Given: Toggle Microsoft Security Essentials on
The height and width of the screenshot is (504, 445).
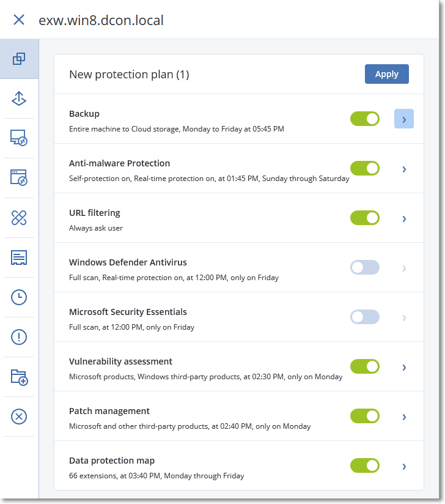Looking at the screenshot, I should (x=365, y=317).
